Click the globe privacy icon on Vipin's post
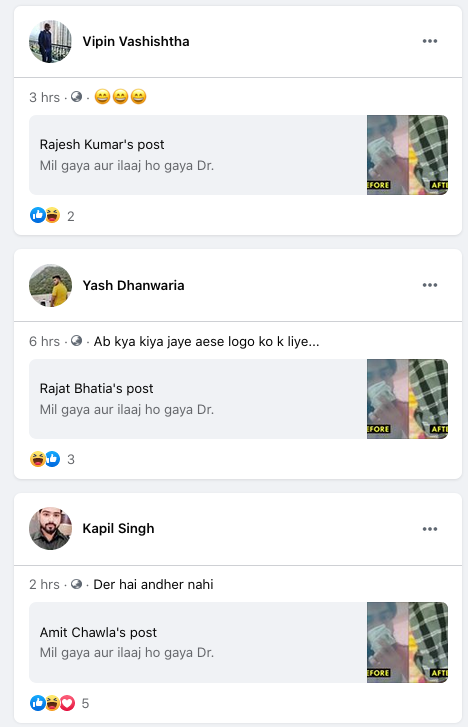This screenshot has width=468, height=727. coord(77,97)
